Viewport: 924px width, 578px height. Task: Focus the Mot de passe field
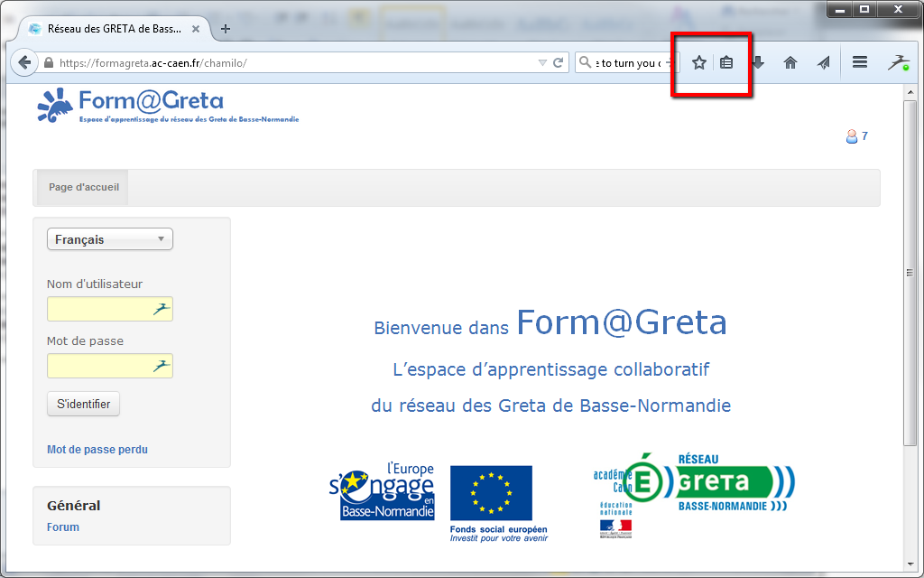109,366
